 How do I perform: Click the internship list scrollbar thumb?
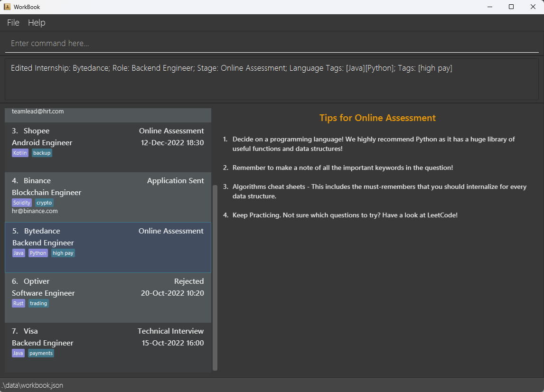coord(215,278)
